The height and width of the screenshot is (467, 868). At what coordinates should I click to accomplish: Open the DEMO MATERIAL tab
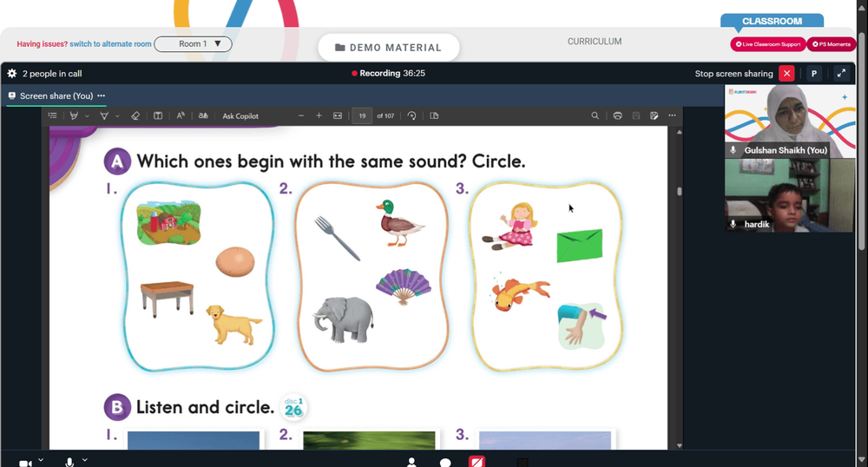(388, 48)
